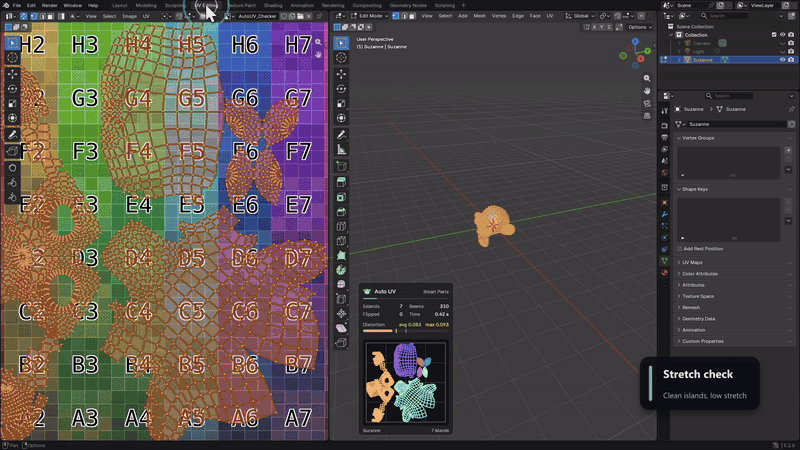Select the Relax tool in the UV editor

[x=12, y=183]
